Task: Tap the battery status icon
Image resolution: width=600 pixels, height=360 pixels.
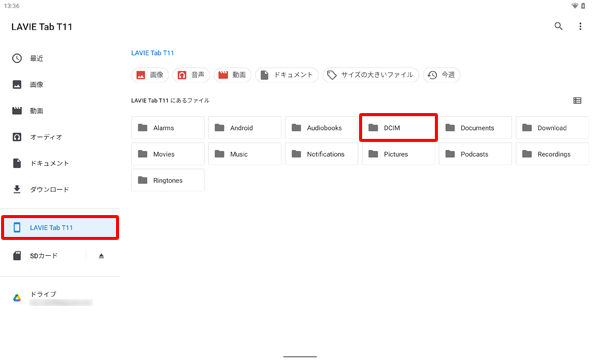Action: click(x=583, y=6)
